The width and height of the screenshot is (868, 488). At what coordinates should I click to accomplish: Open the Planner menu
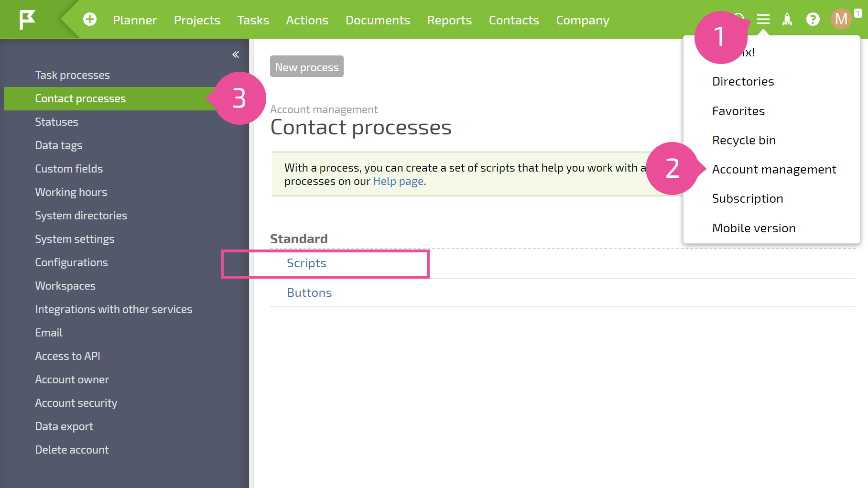tap(135, 20)
